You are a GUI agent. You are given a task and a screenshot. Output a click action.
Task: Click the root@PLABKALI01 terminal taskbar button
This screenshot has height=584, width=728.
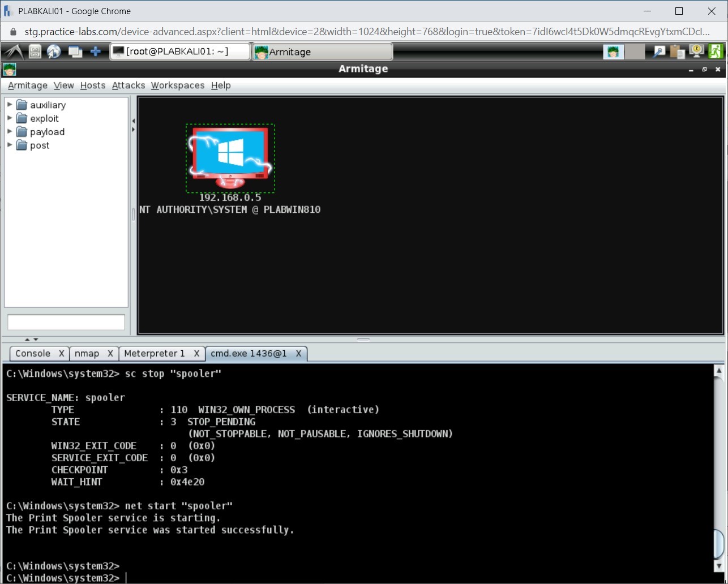(180, 51)
